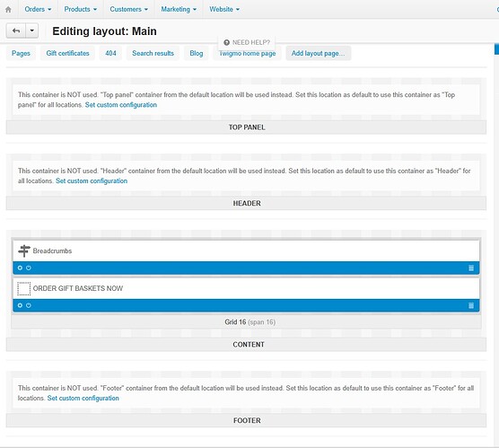Click the FOOTER container bar
The height and width of the screenshot is (448, 499).
pos(246,420)
